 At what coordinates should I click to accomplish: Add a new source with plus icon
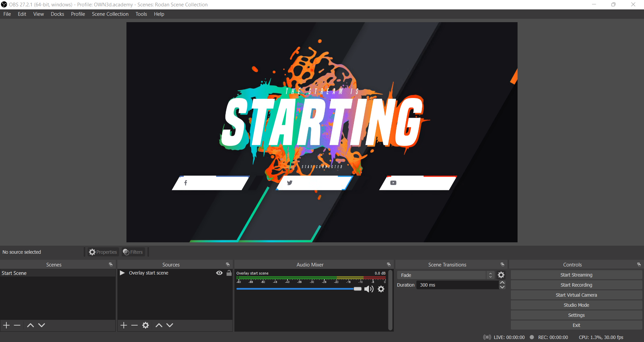pyautogui.click(x=124, y=325)
